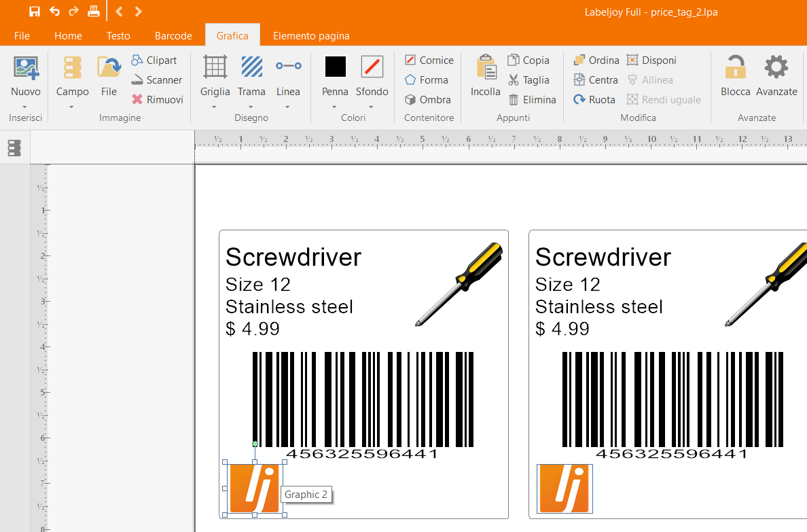Select the "$ 4.99" price on first label
This screenshot has width=807, height=532.
tap(252, 329)
